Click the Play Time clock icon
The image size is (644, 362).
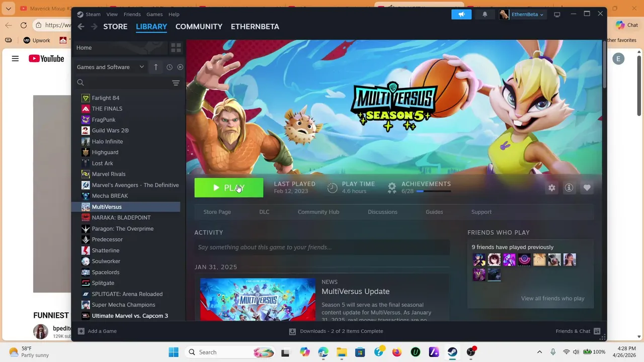click(x=332, y=188)
